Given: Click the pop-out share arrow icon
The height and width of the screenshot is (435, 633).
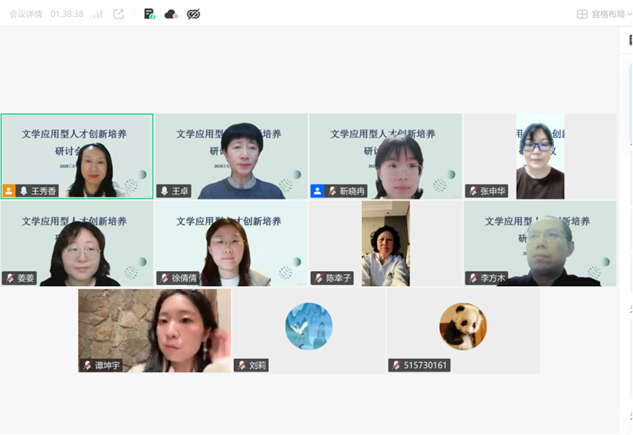Looking at the screenshot, I should tap(119, 14).
